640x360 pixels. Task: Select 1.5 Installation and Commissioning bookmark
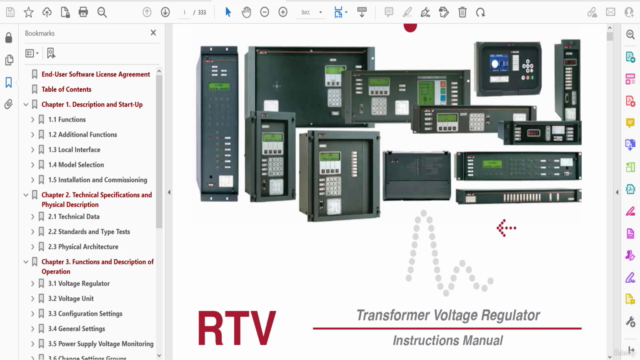coord(98,180)
